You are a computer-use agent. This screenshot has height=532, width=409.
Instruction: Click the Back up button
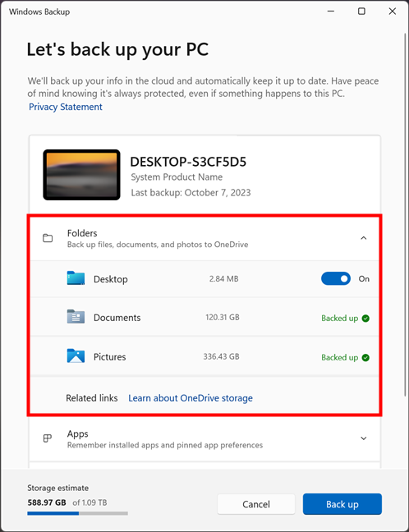(342, 504)
